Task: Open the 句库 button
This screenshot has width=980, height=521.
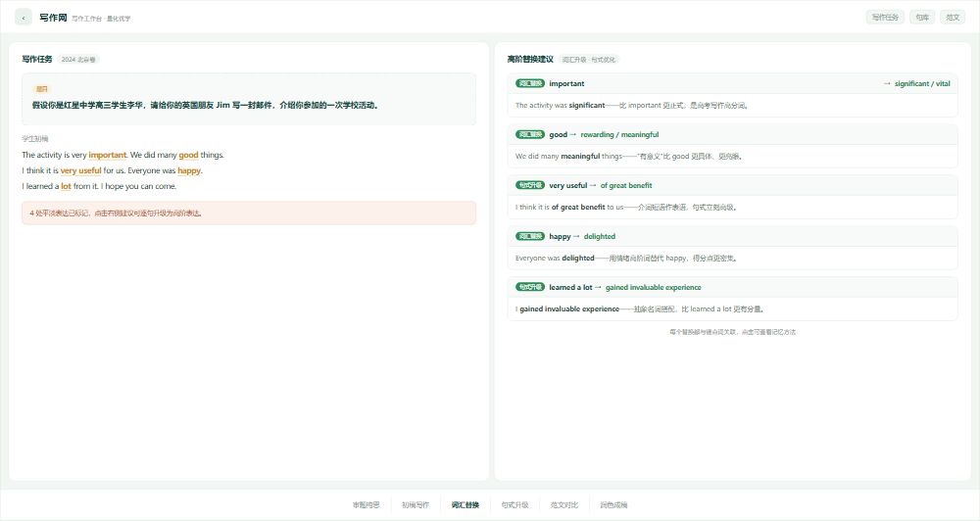Action: (x=922, y=18)
